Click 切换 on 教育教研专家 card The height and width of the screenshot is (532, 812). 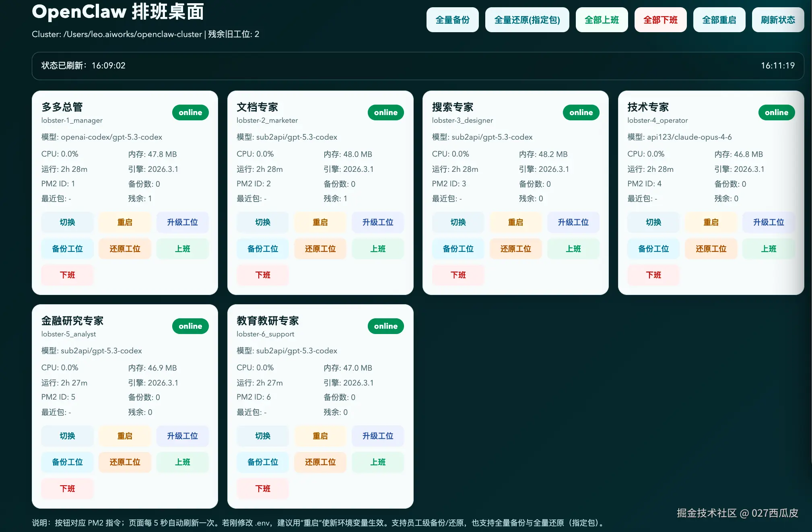pos(262,436)
